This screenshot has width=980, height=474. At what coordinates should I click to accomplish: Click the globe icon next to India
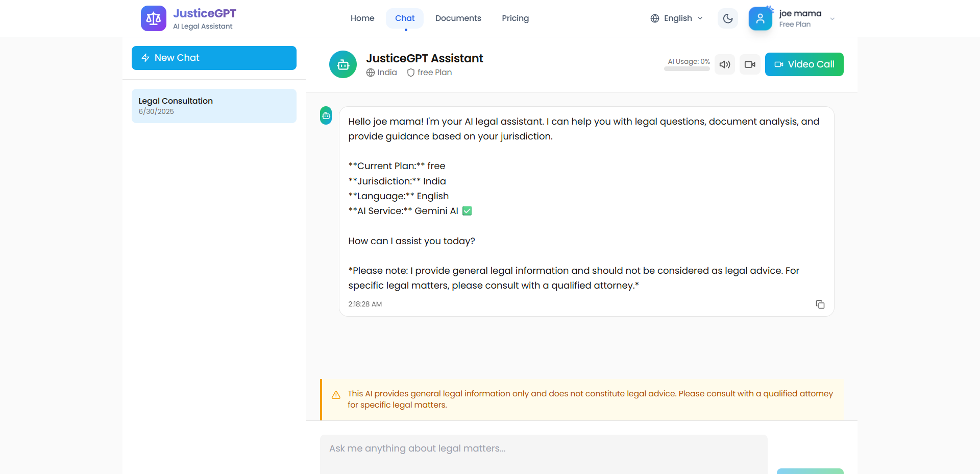[x=371, y=73]
